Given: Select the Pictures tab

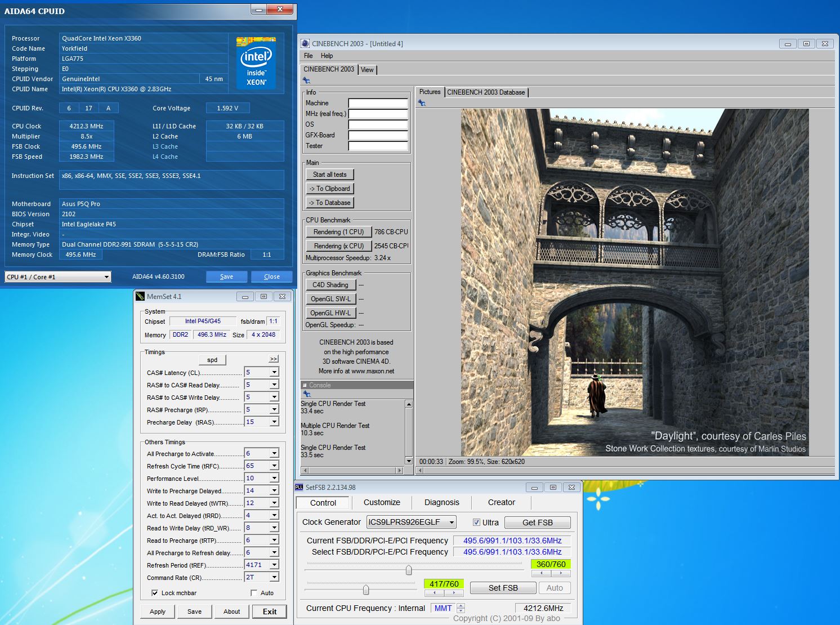Looking at the screenshot, I should [430, 92].
